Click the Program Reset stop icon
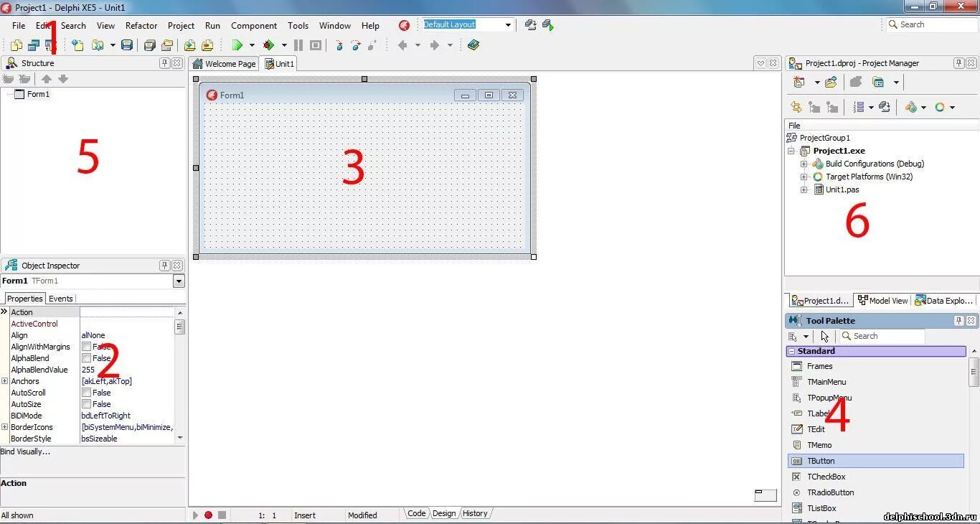 click(x=315, y=45)
